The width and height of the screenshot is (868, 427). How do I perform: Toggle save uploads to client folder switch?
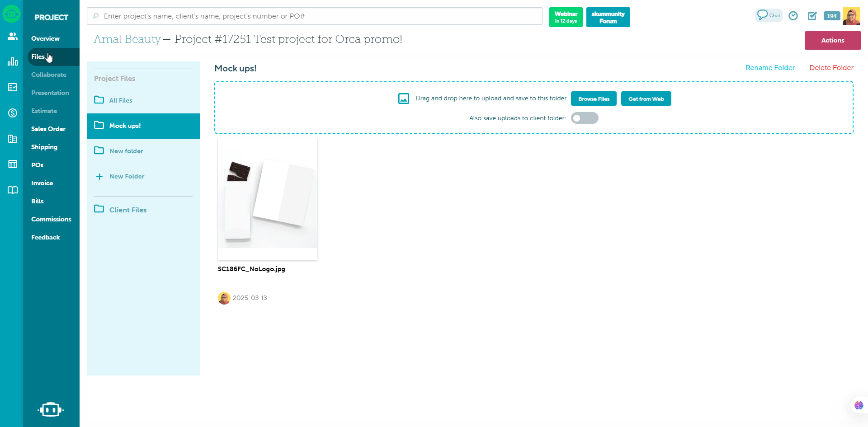click(585, 118)
